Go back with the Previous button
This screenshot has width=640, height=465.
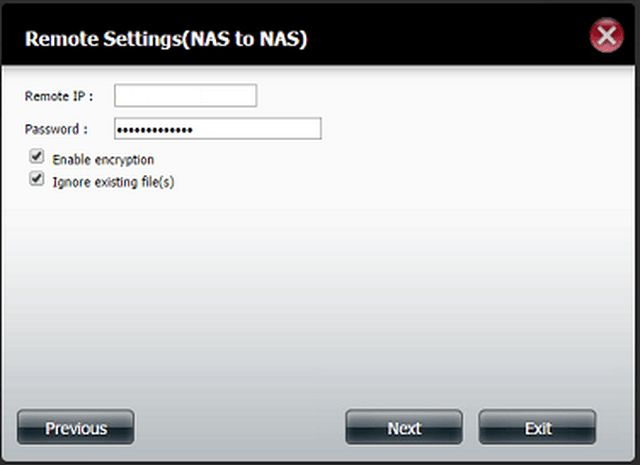point(76,427)
